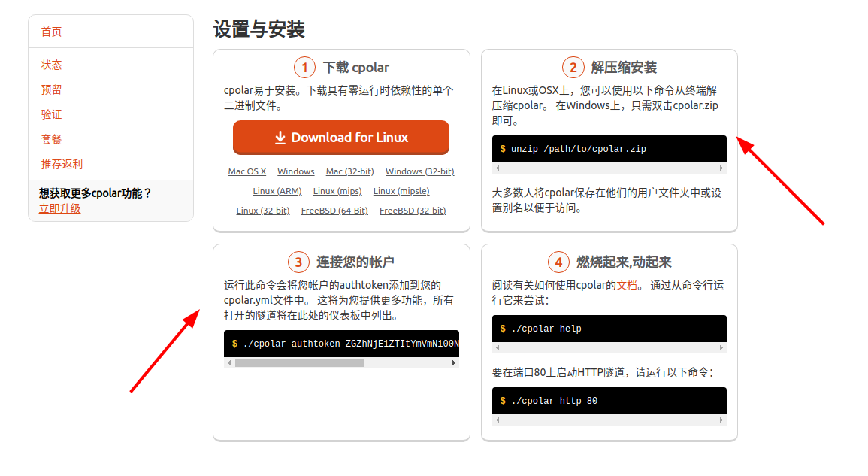Open the 状态 sidebar page

52,65
